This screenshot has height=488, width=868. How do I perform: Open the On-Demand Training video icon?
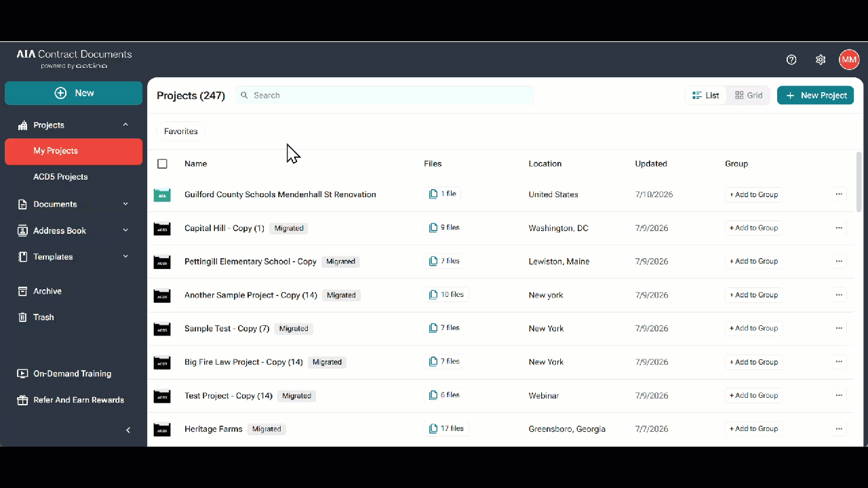(x=23, y=373)
